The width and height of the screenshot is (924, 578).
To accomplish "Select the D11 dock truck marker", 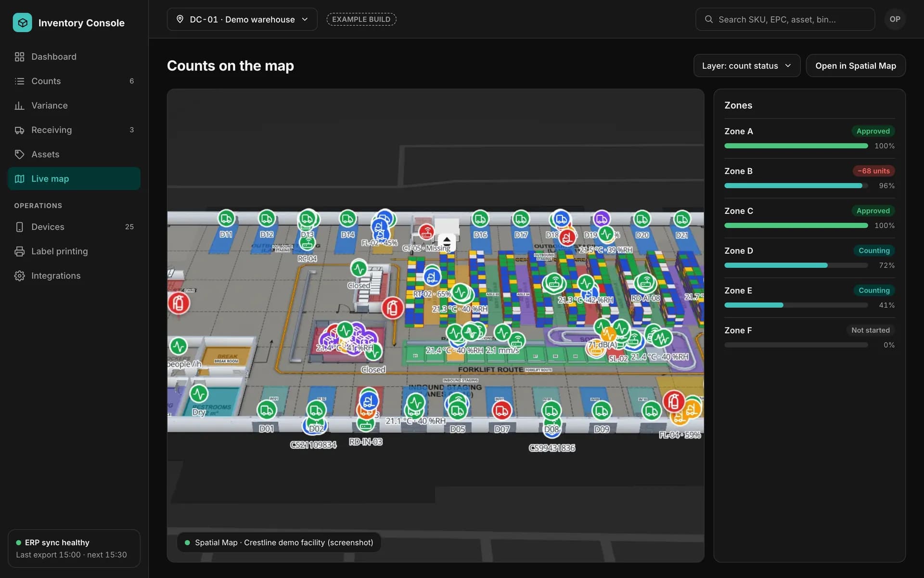I will click(x=226, y=219).
